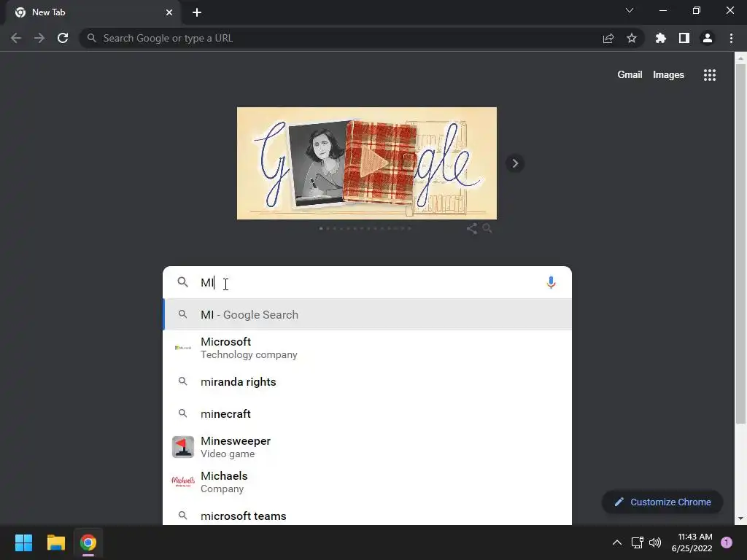This screenshot has width=747, height=560.
Task: Open the notification badge in the tray
Action: (727, 542)
